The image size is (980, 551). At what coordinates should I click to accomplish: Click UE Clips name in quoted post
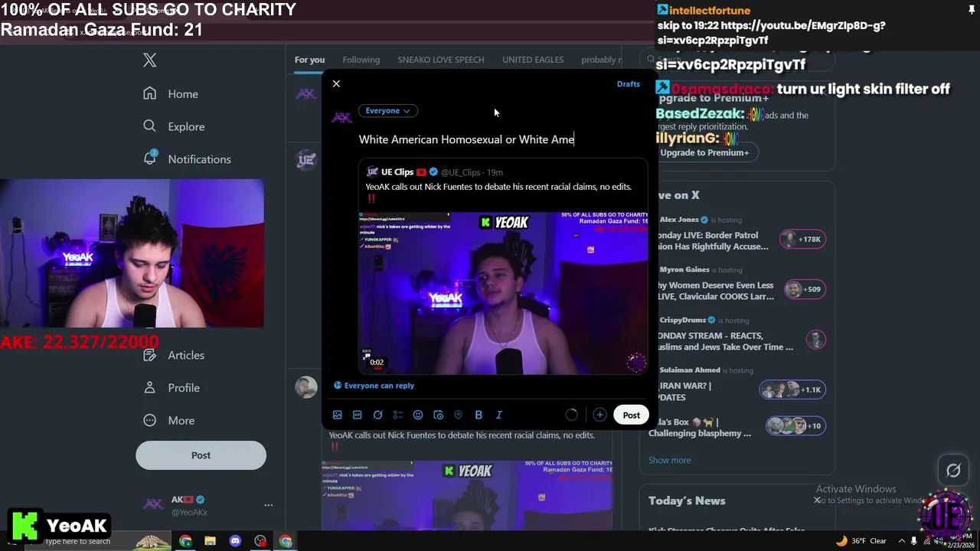397,172
